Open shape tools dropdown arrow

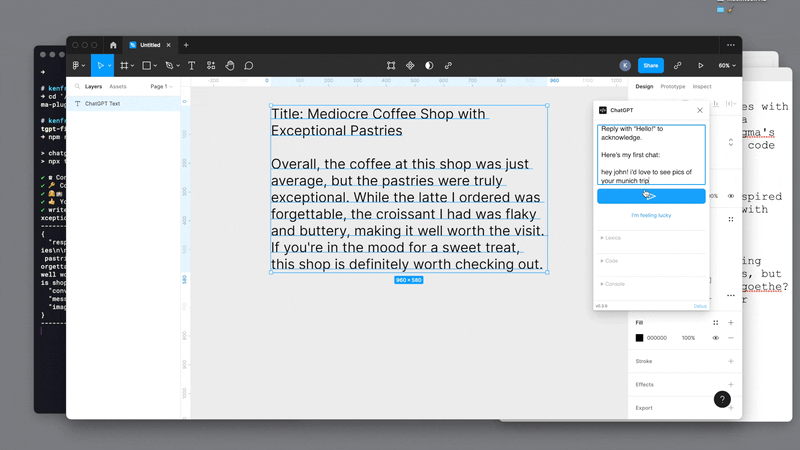pyautogui.click(x=155, y=66)
